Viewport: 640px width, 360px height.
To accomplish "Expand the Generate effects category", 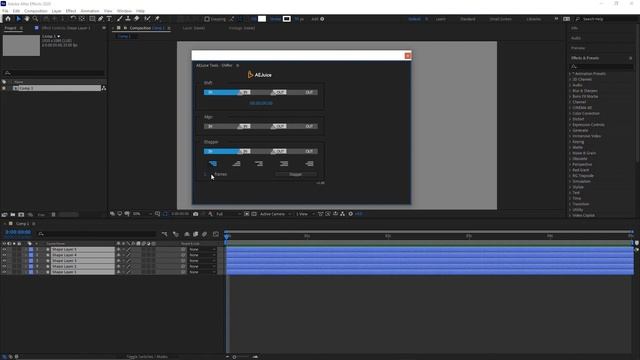I will click(570, 131).
